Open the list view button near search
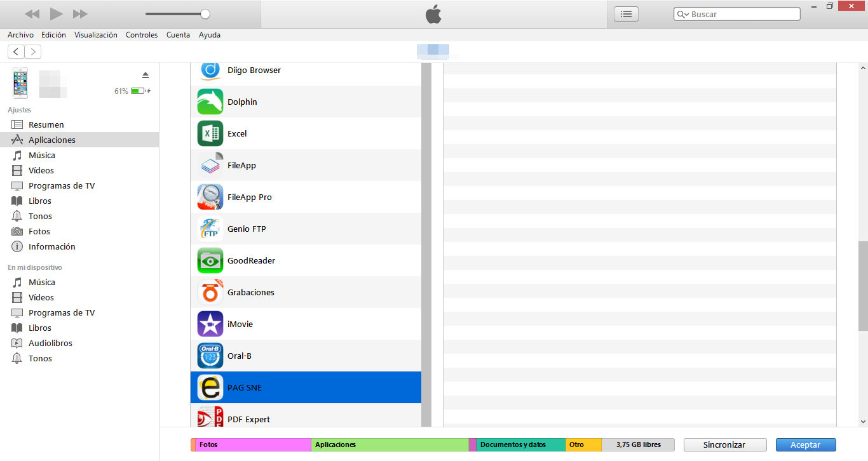868x461 pixels. (x=626, y=14)
